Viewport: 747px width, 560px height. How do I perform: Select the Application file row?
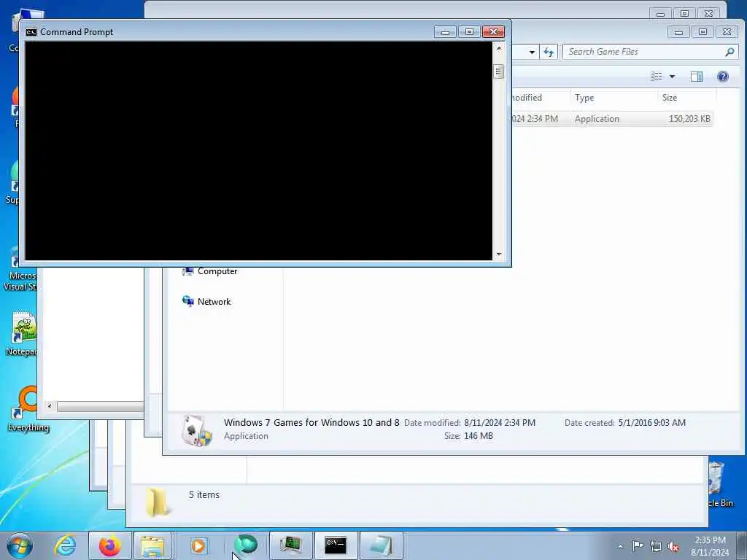pos(612,119)
